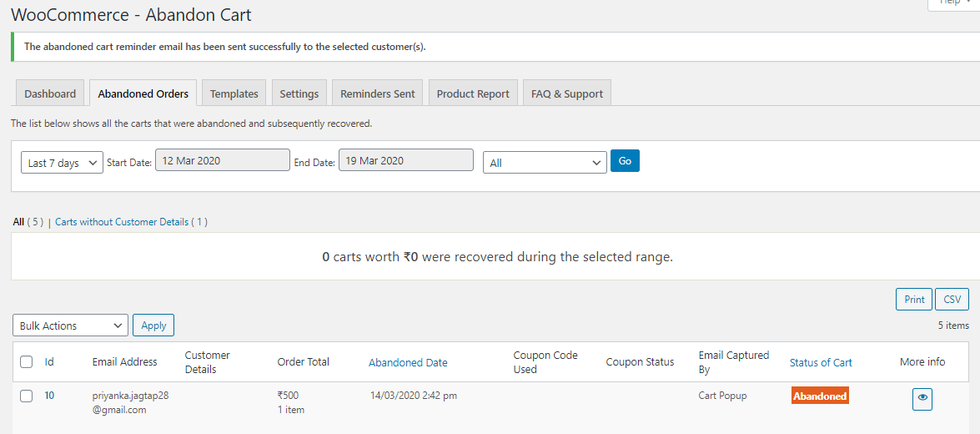Viewport: 980px width, 434px height.
Task: Click the Customer Details column header
Action: tap(208, 362)
